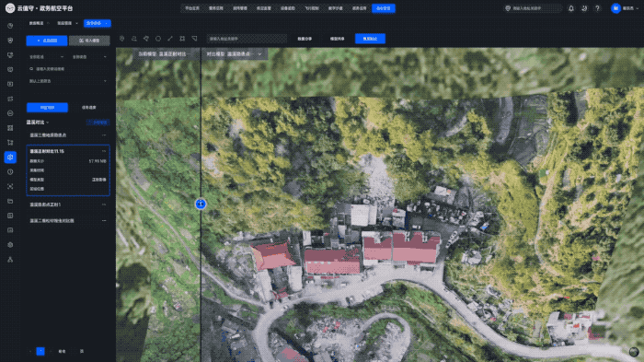The image size is (644, 362).
Task: Collapse the 温溪对比 group header
Action: 38,123
